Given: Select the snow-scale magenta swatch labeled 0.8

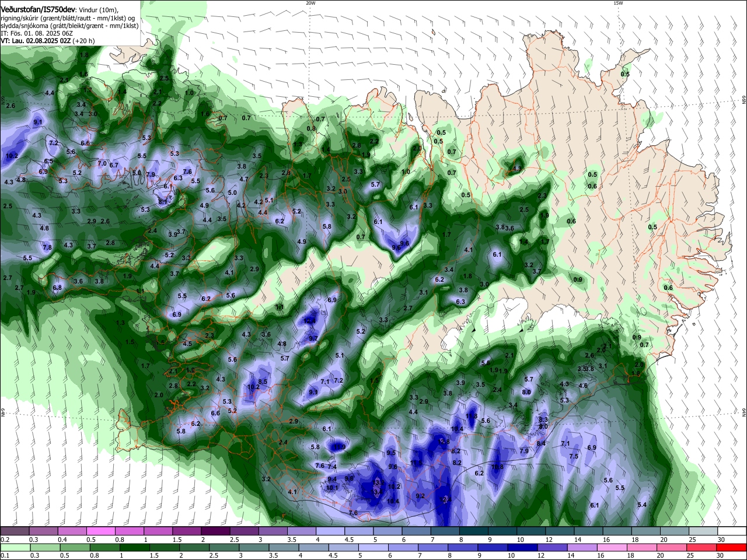Looking at the screenshot, I should click(x=129, y=531).
